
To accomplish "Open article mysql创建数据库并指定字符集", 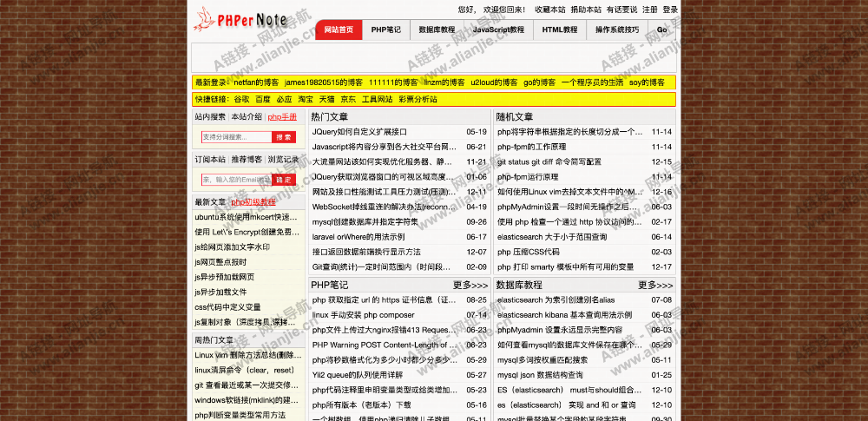I will tap(365, 221).
